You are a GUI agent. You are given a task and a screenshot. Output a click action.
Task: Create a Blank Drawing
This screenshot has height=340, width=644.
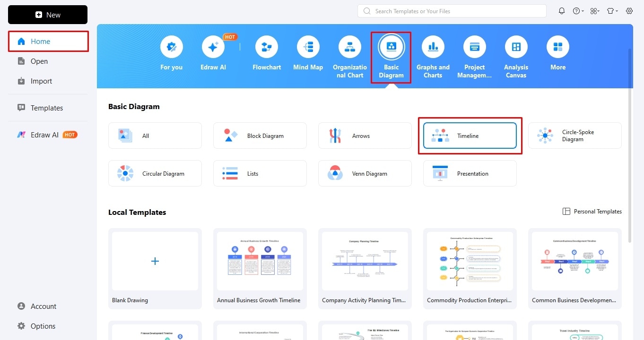click(155, 269)
